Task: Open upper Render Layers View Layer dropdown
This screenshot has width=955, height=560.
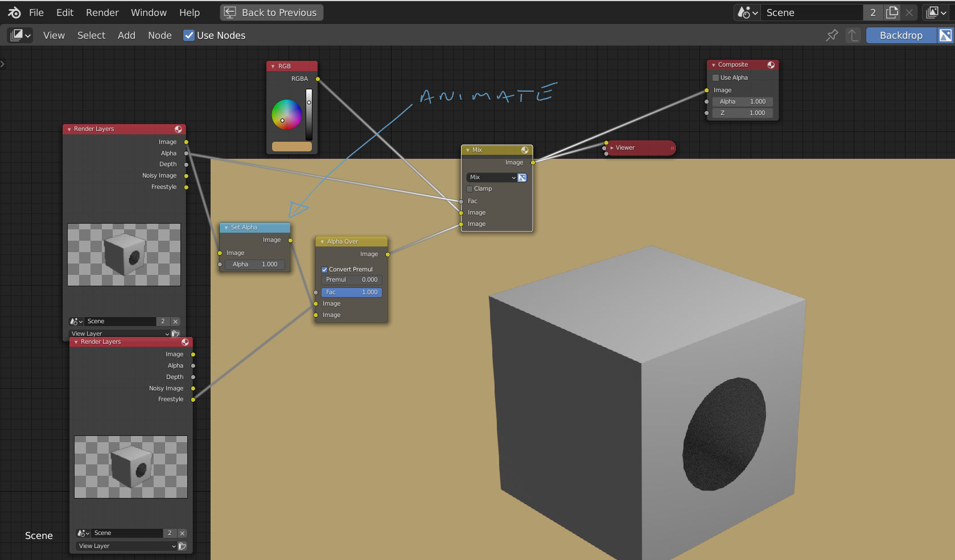Action: pyautogui.click(x=120, y=333)
